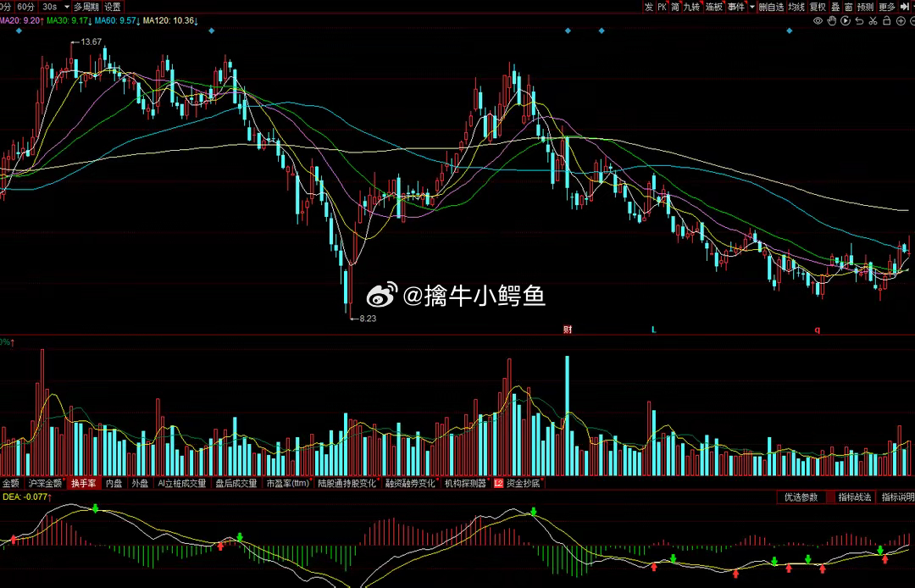Open 更多 more options

click(886, 7)
